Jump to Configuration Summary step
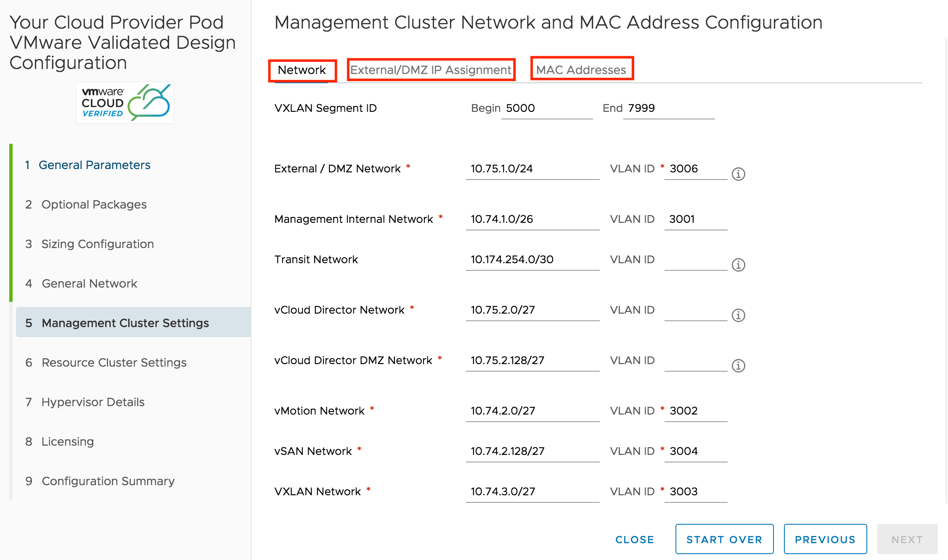948x560 pixels. click(x=108, y=481)
